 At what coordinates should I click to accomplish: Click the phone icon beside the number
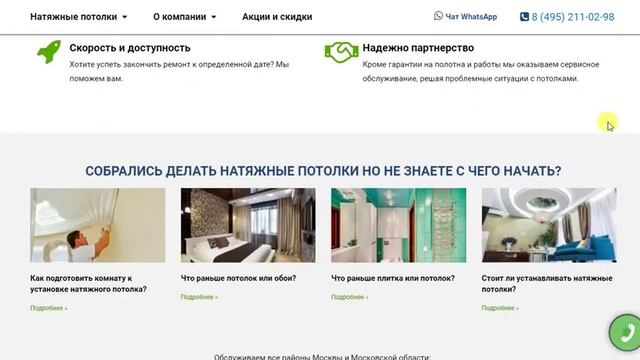524,17
